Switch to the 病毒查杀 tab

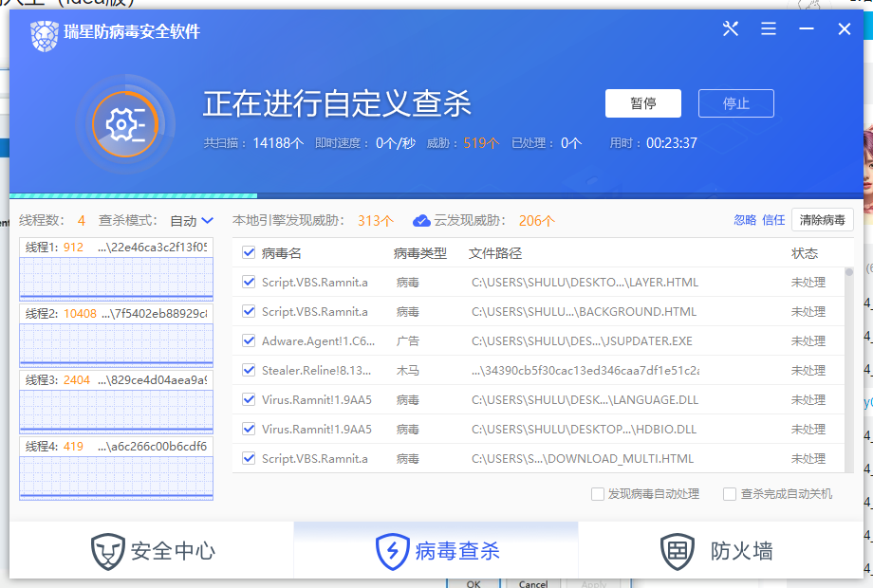[x=436, y=551]
